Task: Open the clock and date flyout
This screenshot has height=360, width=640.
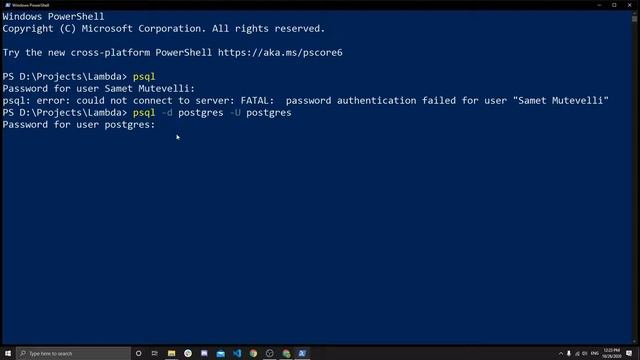Action: pos(611,353)
